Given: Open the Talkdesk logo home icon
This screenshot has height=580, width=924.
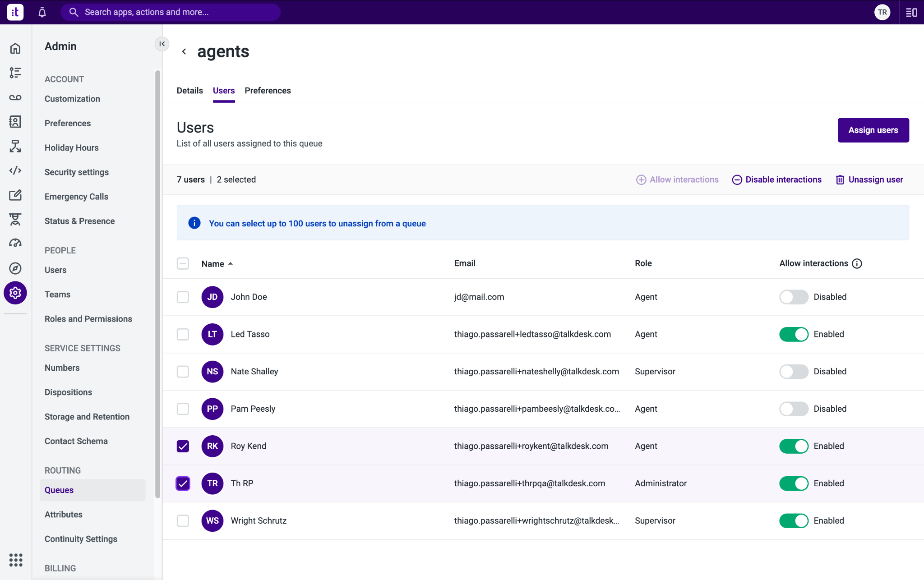Looking at the screenshot, I should point(15,12).
